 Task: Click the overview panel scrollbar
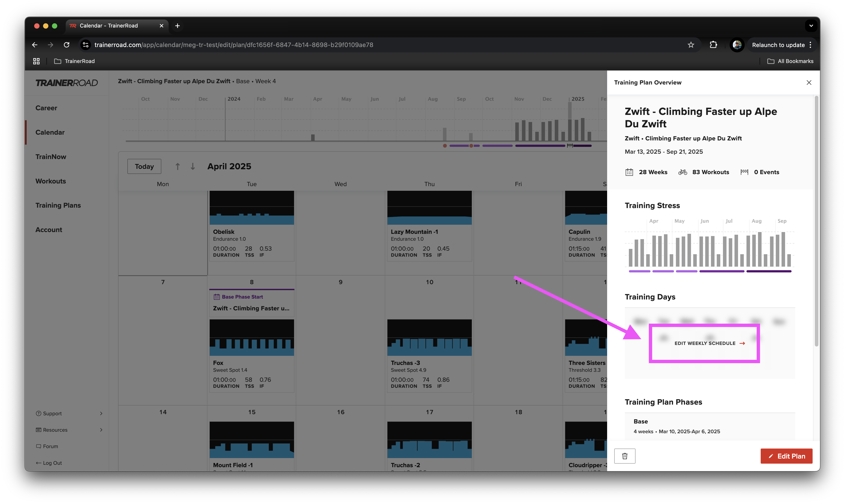[816, 221]
